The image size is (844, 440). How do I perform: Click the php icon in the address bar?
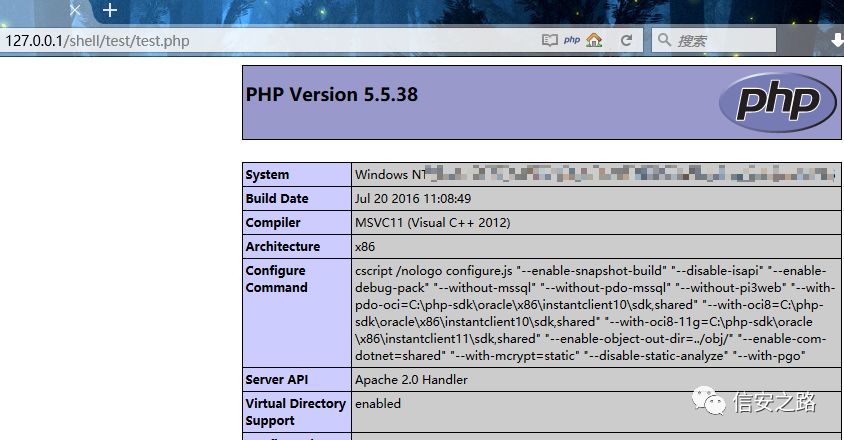coord(572,40)
